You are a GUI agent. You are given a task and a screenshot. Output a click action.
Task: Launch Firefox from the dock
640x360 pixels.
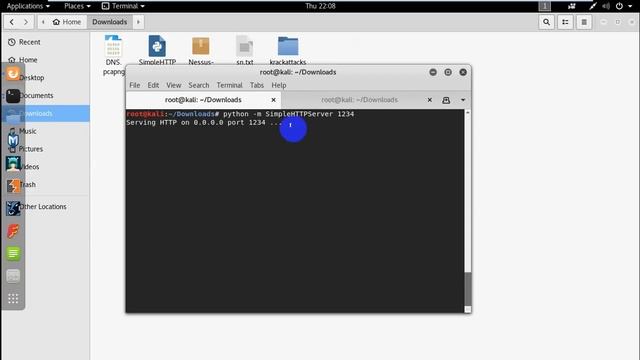[x=13, y=74]
